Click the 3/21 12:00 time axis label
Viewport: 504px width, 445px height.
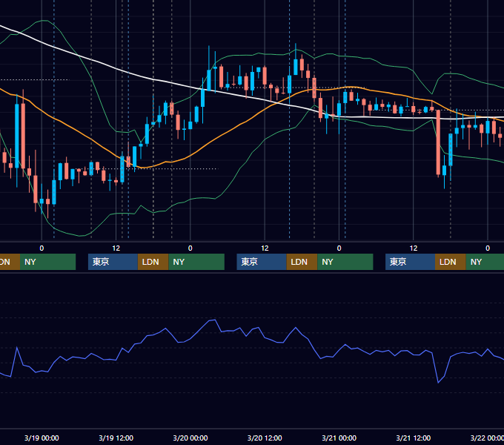[414, 438]
